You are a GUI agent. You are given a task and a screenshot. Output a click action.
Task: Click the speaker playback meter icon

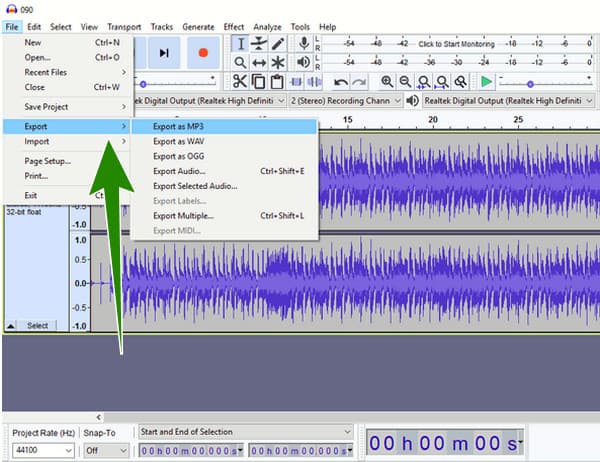(x=304, y=62)
